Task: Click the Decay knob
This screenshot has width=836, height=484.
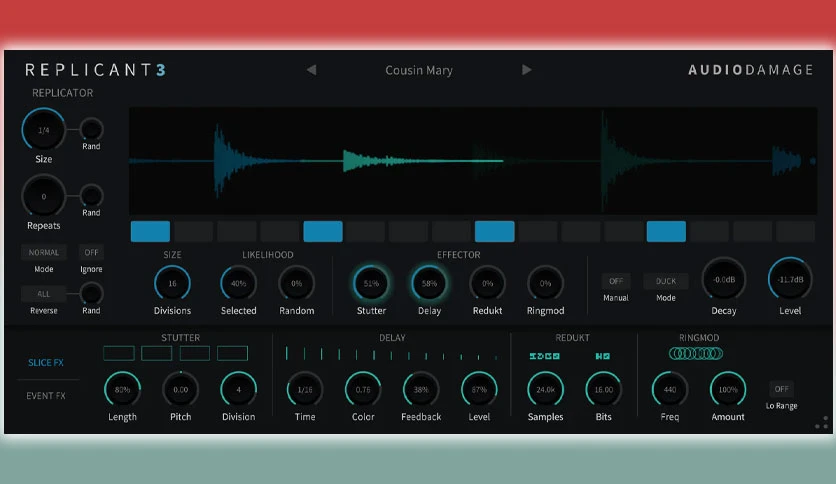Action: pyautogui.click(x=724, y=279)
